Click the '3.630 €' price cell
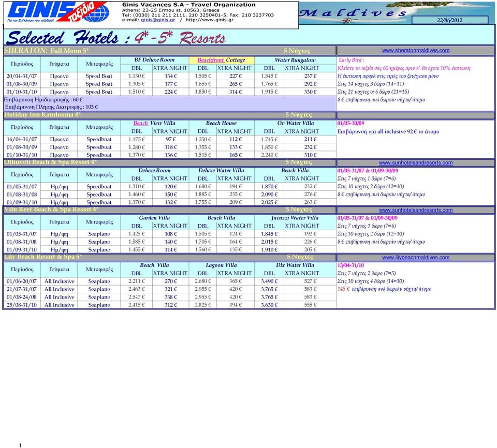This screenshot has width=497, height=448. (x=269, y=305)
